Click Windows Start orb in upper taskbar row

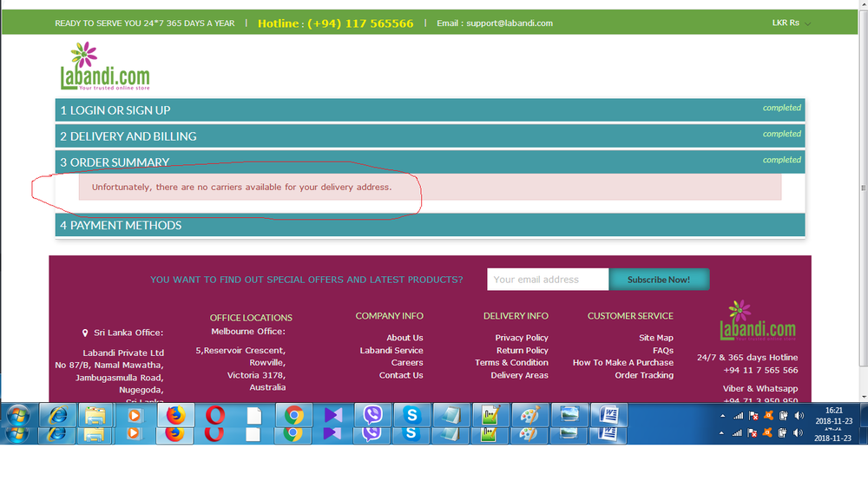(17, 415)
